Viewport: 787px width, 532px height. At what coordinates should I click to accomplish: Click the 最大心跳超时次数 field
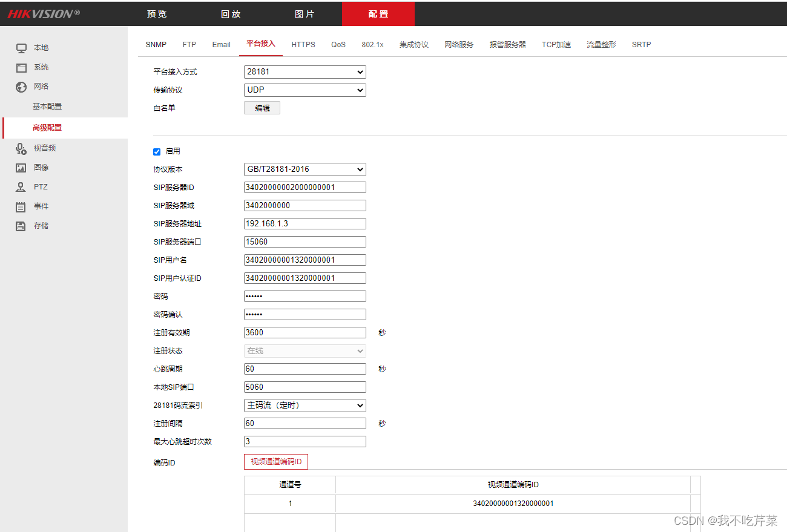(305, 442)
